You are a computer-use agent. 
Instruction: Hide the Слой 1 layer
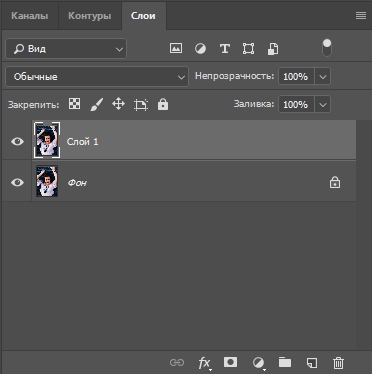coord(17,141)
